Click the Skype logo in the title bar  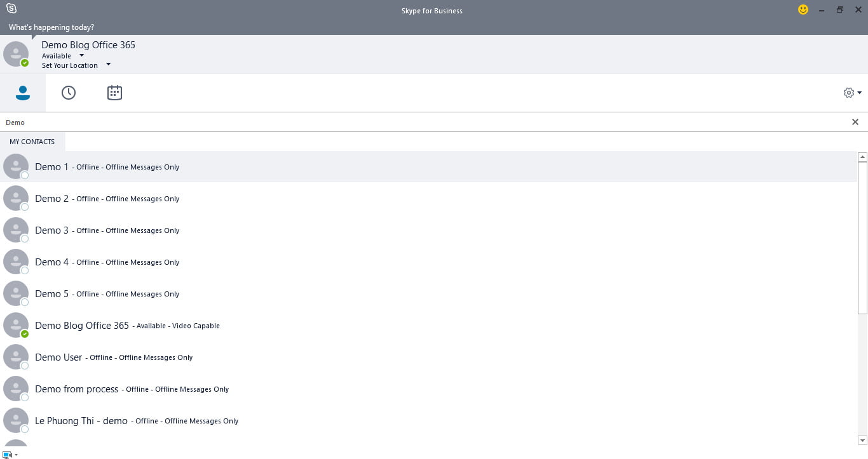11,9
